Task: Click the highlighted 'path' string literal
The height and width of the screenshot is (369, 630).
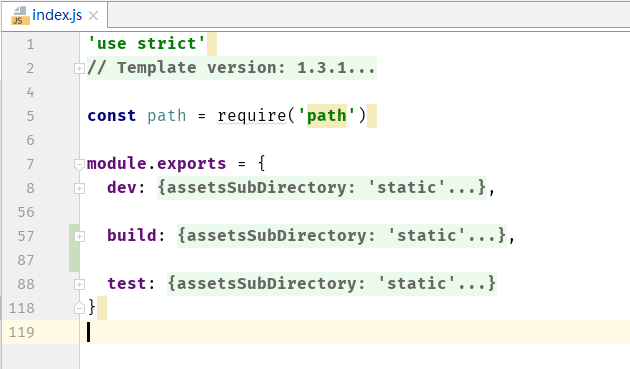Action: (x=327, y=116)
